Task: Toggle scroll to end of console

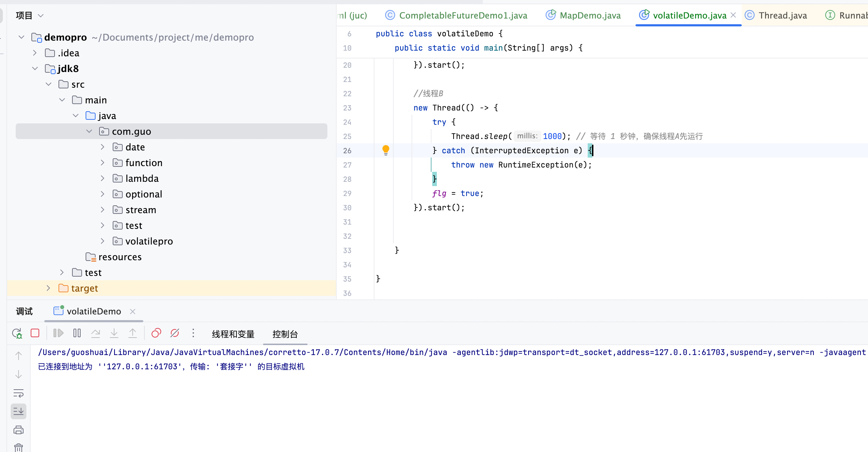Action: (x=19, y=411)
